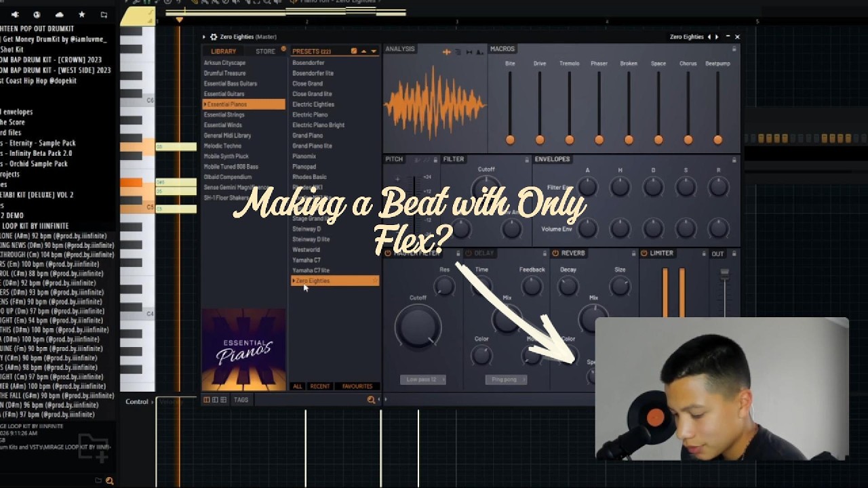The width and height of the screenshot is (868, 488).
Task: Click the plugin browser plug icon
Action: coord(15,14)
